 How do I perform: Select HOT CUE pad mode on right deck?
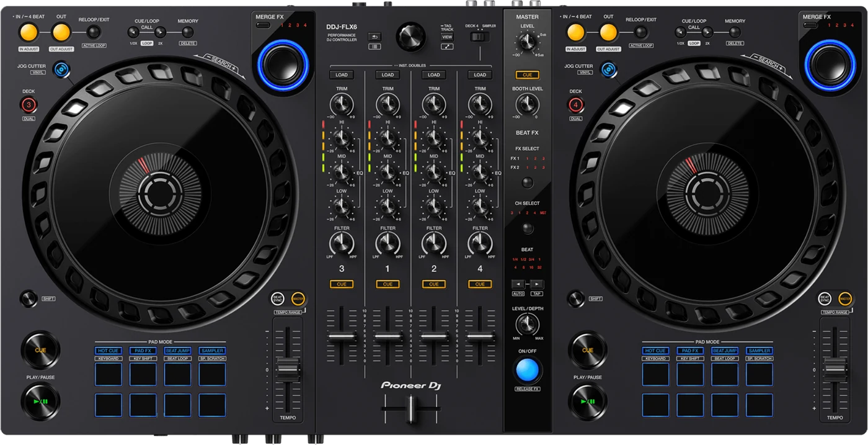click(655, 351)
